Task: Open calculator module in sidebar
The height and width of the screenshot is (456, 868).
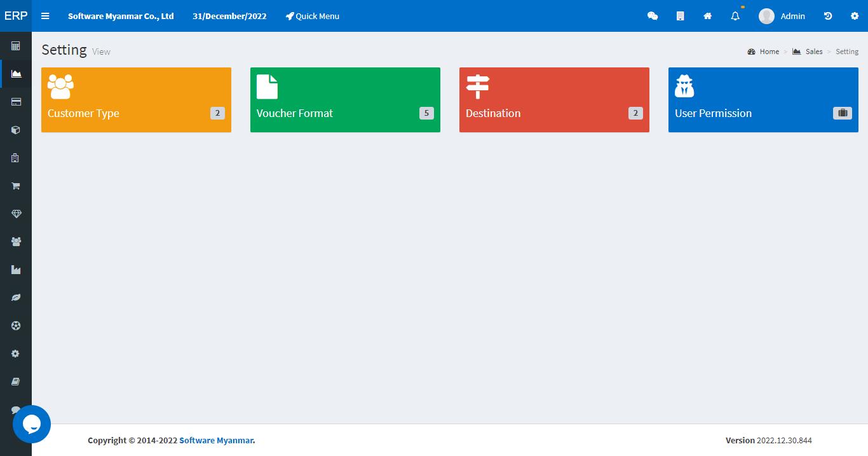Action: coord(16,46)
